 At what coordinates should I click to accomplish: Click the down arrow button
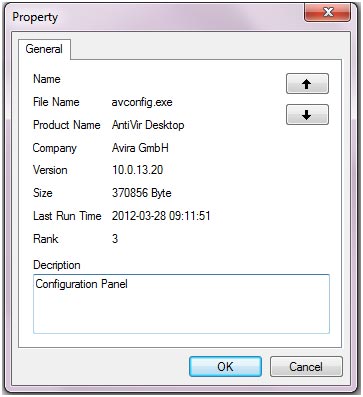[x=307, y=115]
